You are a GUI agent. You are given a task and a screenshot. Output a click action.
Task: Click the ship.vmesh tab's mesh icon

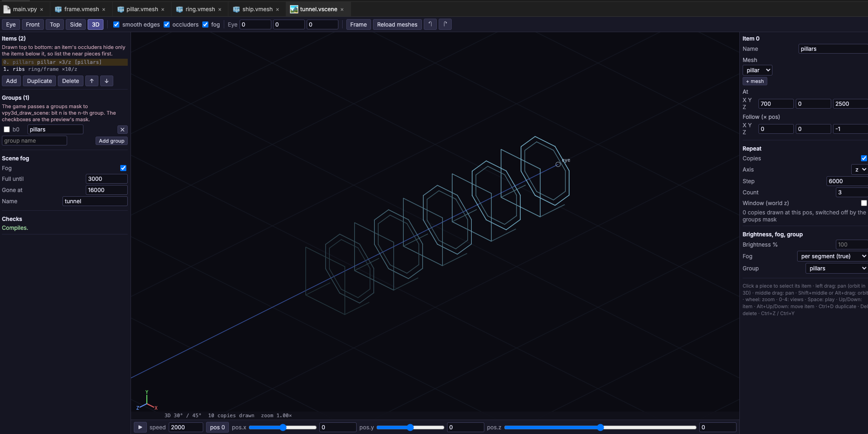click(x=236, y=9)
